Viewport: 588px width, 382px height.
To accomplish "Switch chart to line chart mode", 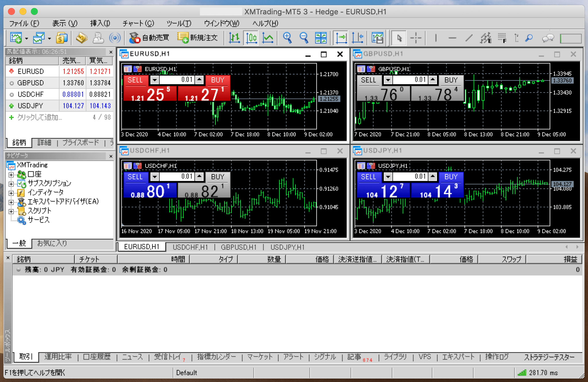I will (x=268, y=38).
